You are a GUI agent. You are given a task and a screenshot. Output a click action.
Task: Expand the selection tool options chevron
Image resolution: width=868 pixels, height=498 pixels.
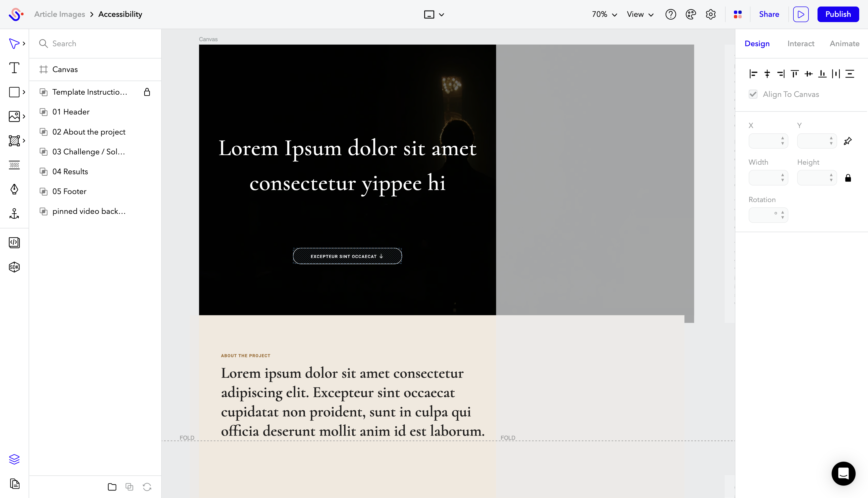click(24, 43)
